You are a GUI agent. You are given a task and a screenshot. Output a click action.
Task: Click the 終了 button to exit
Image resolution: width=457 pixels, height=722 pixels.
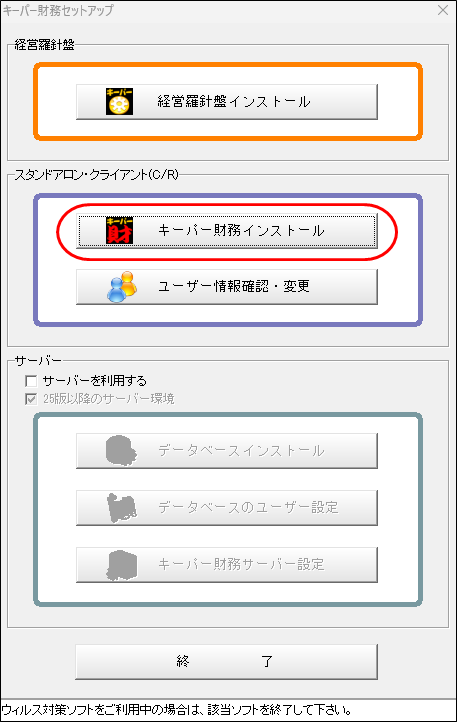[x=226, y=662]
